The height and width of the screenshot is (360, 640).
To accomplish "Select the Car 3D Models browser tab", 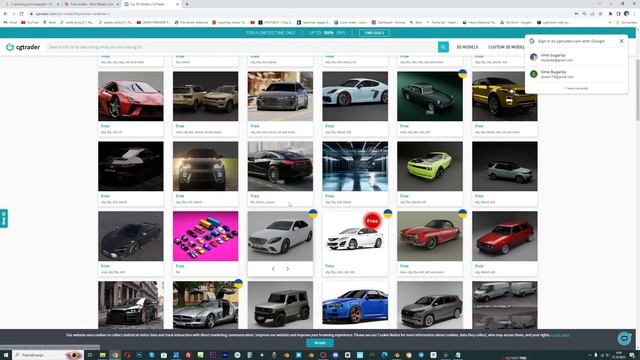I will tap(151, 4).
